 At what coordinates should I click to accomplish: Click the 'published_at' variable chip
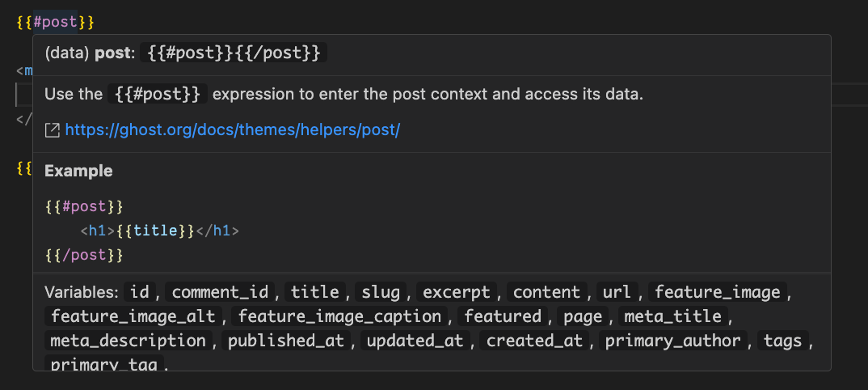[x=286, y=341]
